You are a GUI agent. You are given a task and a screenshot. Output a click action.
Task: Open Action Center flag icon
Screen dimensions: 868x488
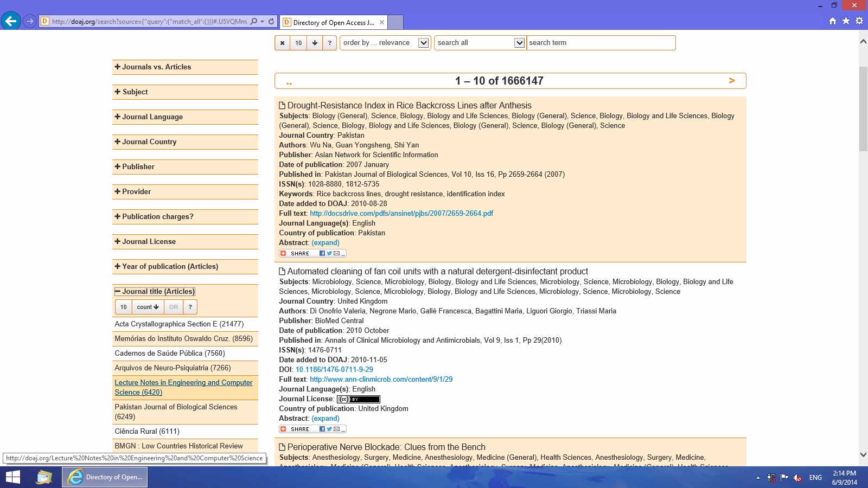click(x=784, y=478)
